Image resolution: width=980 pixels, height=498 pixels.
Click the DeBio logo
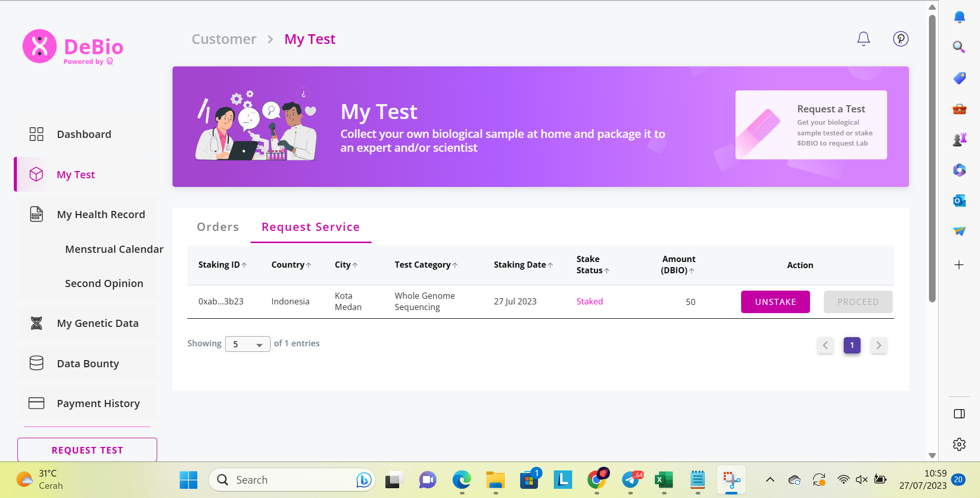73,46
